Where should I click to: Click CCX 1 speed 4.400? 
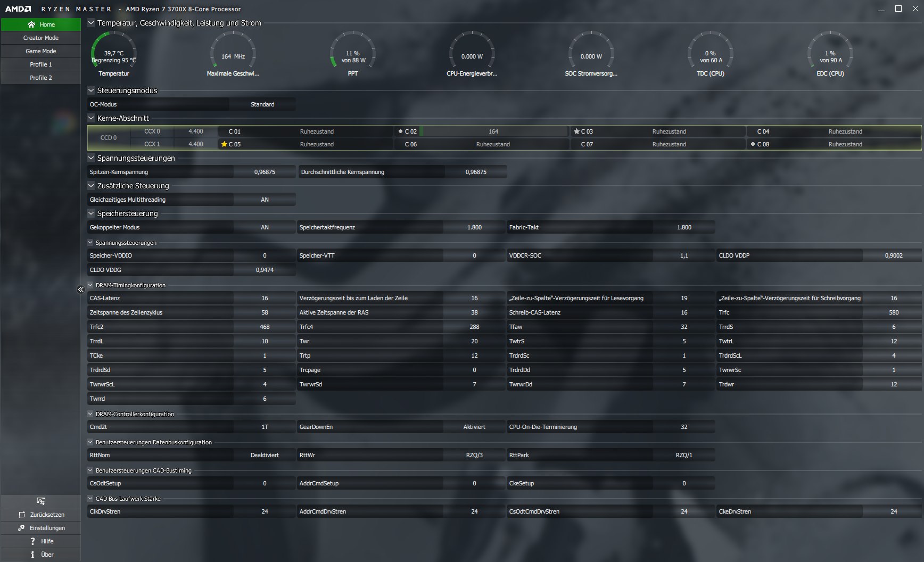[x=196, y=144]
